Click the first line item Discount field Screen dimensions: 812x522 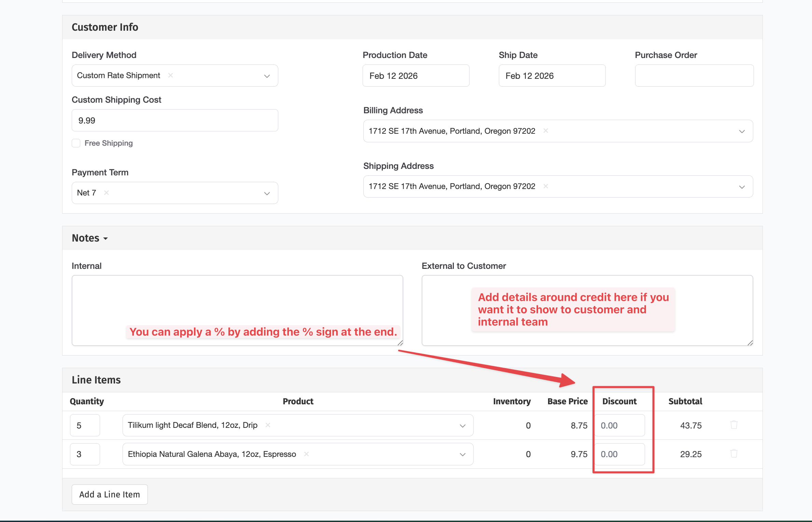[619, 425]
